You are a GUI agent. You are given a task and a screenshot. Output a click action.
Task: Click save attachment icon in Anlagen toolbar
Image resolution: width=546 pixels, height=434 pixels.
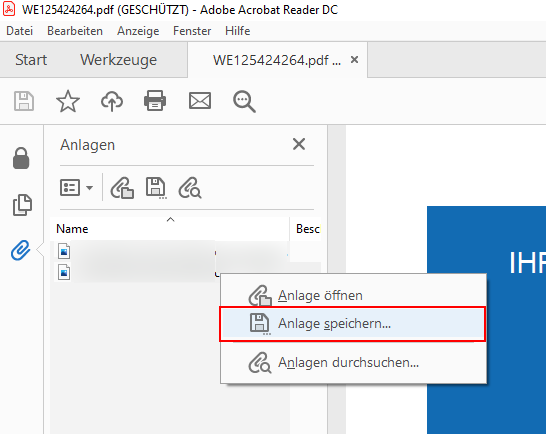tap(156, 188)
